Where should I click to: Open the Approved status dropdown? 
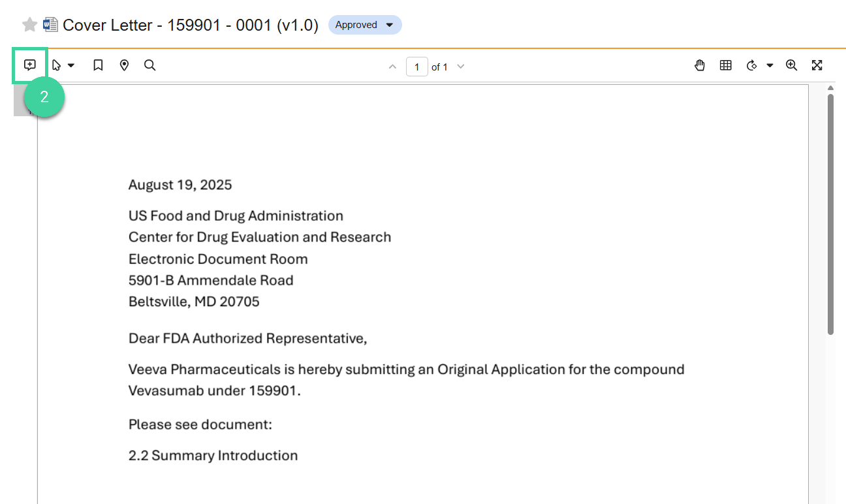coord(365,25)
